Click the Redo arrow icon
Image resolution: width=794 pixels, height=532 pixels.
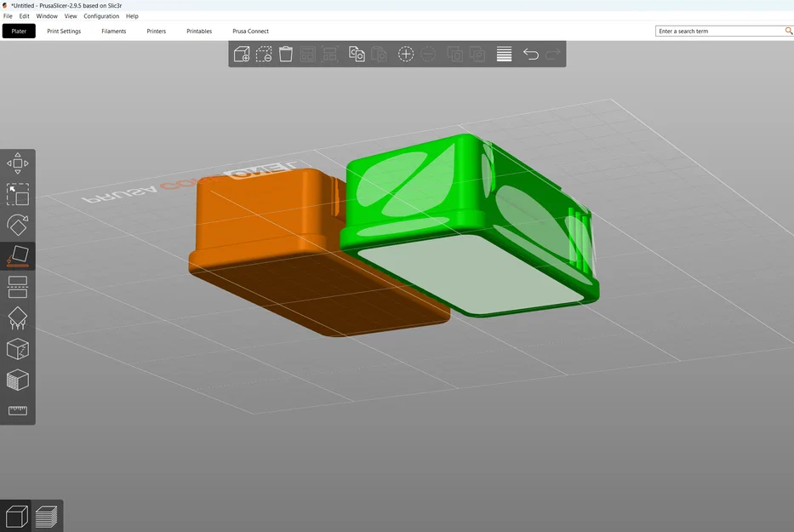(x=553, y=54)
